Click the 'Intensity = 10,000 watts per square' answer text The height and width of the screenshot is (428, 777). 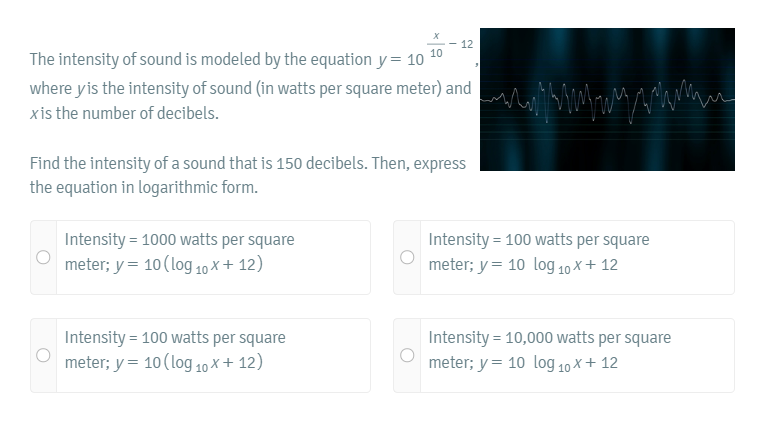coord(549,338)
